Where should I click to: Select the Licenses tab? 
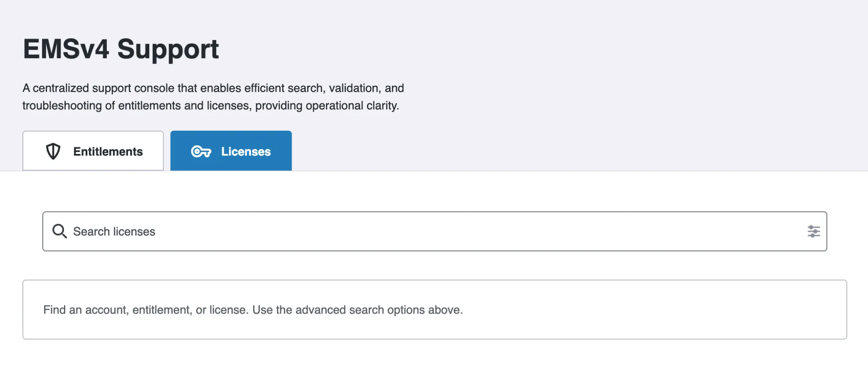click(231, 151)
